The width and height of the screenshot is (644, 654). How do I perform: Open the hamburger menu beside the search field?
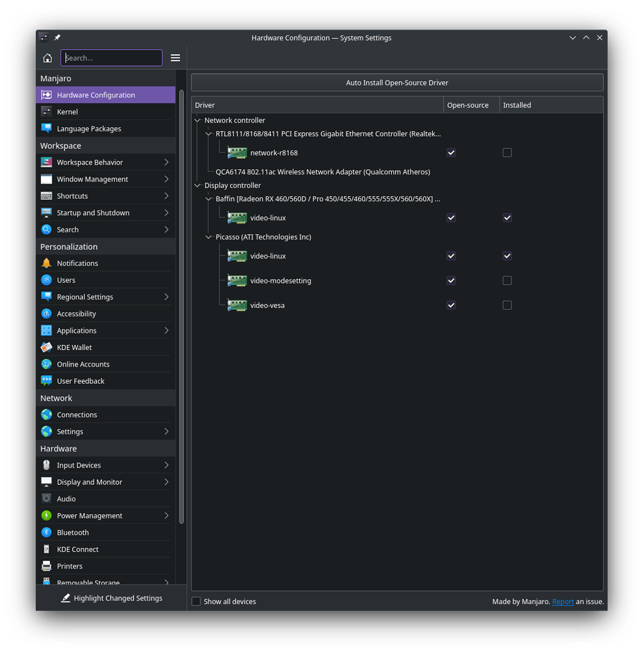(176, 58)
